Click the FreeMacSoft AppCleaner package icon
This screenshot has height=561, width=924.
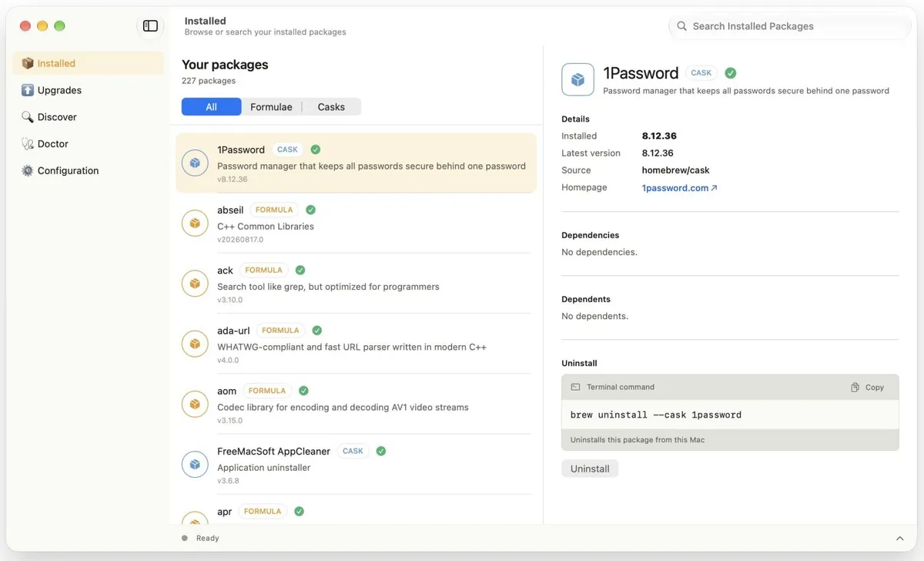(x=195, y=465)
